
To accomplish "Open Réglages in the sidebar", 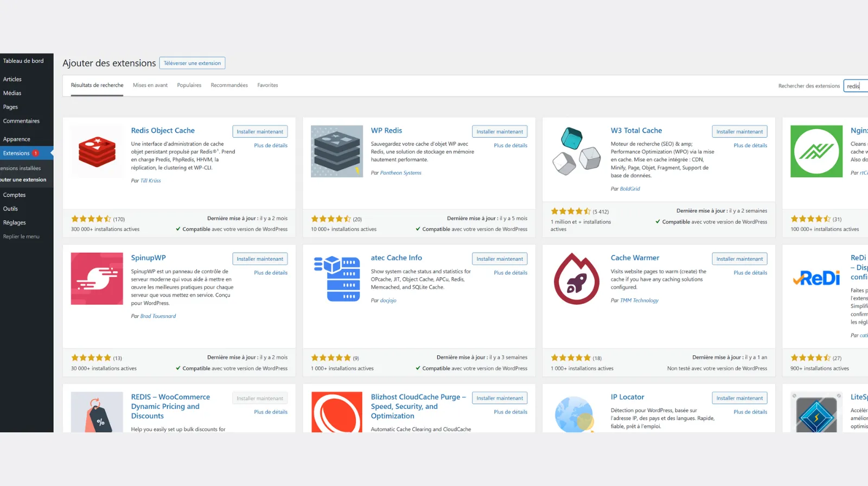I will click(x=15, y=222).
